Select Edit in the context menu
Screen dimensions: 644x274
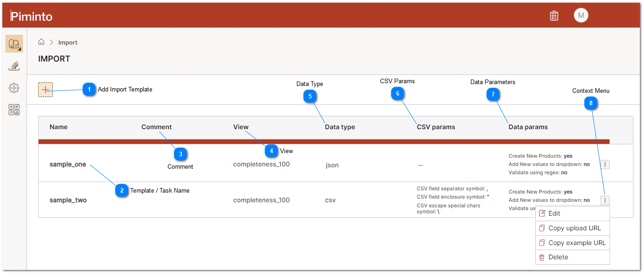554,213
